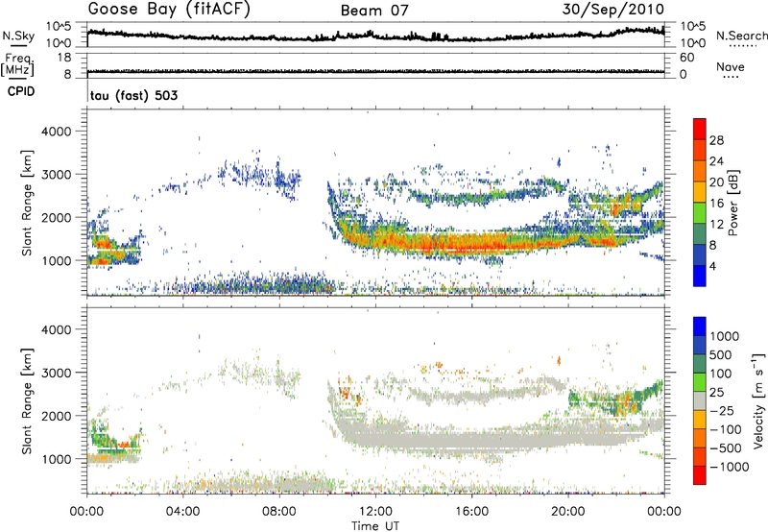
Task: Click the "-25" label on Velocity colorbar
Action: (x=724, y=411)
